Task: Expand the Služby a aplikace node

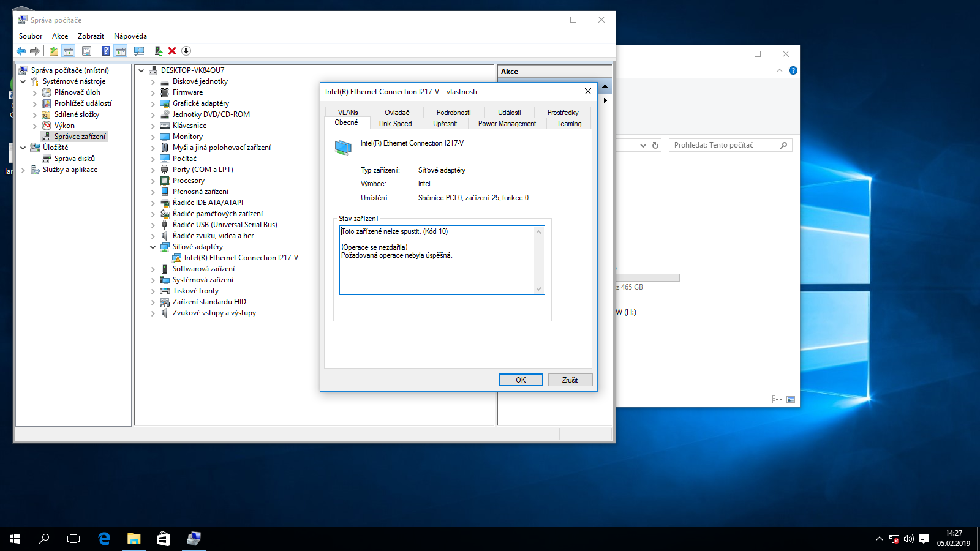Action: pos(23,170)
